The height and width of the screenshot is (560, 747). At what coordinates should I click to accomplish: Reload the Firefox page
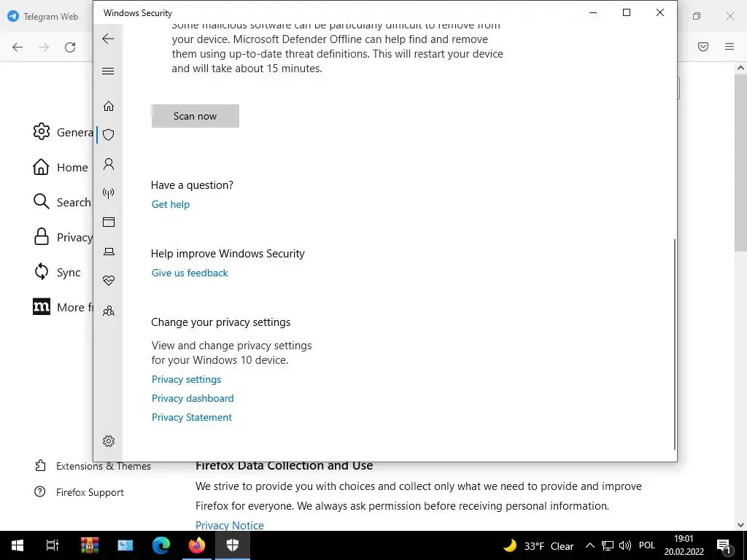click(70, 47)
